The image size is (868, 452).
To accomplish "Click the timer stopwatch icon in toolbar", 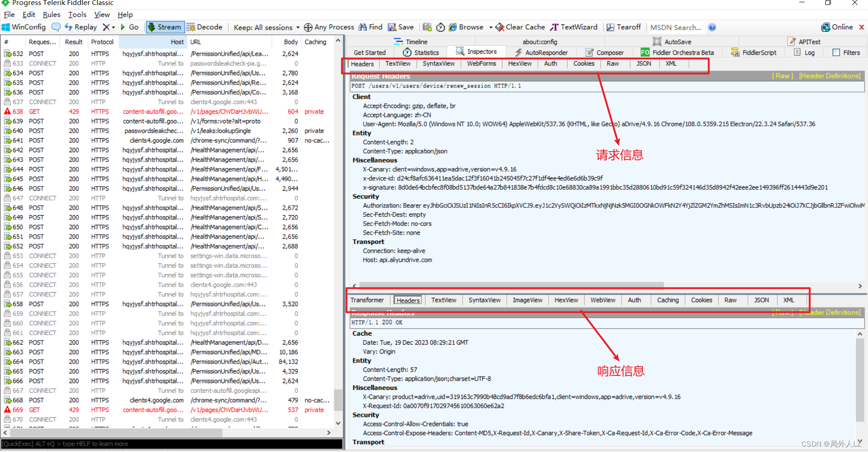I will tap(441, 27).
